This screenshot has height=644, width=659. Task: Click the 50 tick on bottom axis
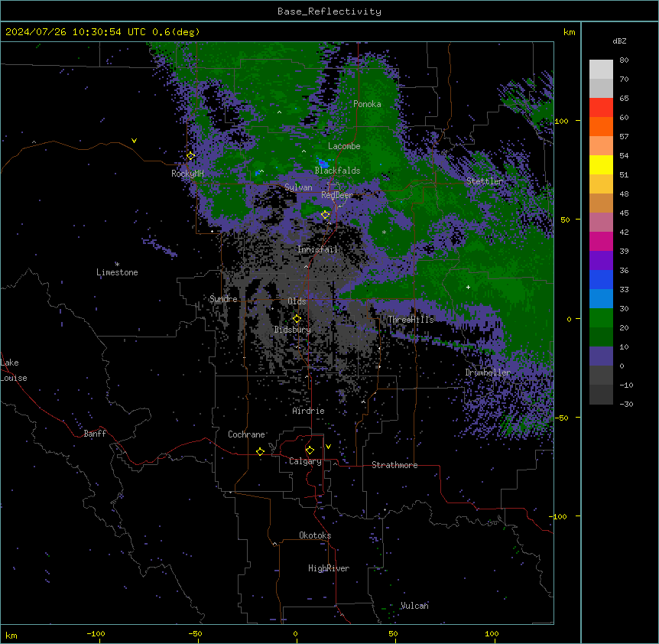pos(393,633)
